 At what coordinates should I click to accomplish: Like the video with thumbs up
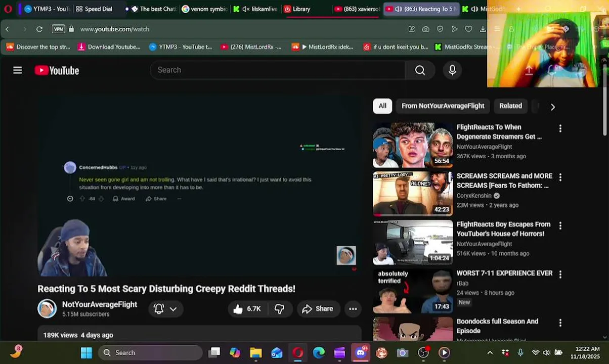pos(247,309)
